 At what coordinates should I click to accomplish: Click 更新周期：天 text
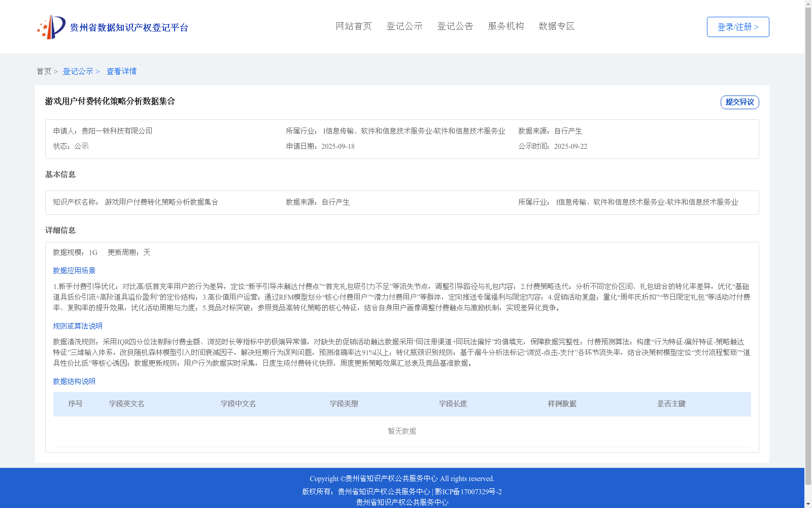coord(129,252)
